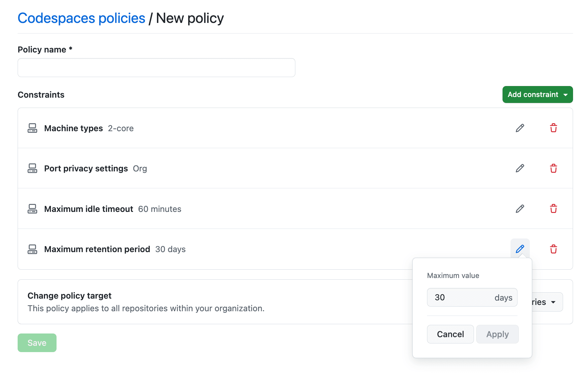Delete the Maximum idle timeout constraint
This screenshot has width=588, height=378.
[553, 209]
